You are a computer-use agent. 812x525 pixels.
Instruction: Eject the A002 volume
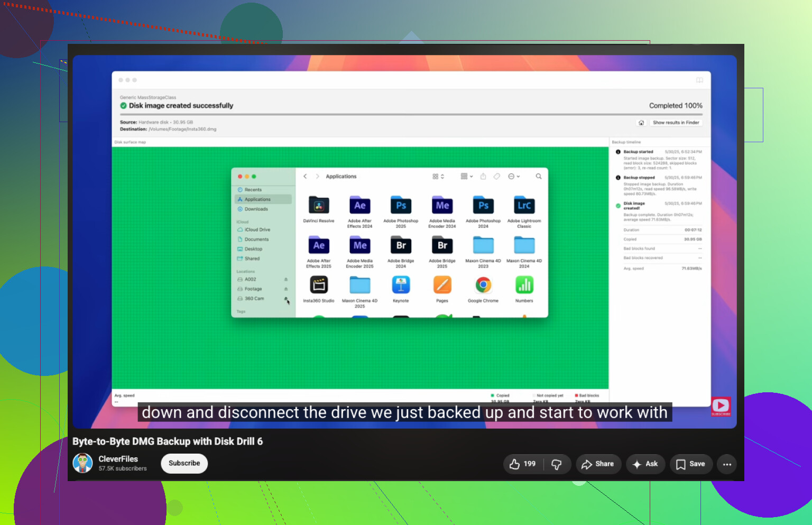(x=286, y=280)
